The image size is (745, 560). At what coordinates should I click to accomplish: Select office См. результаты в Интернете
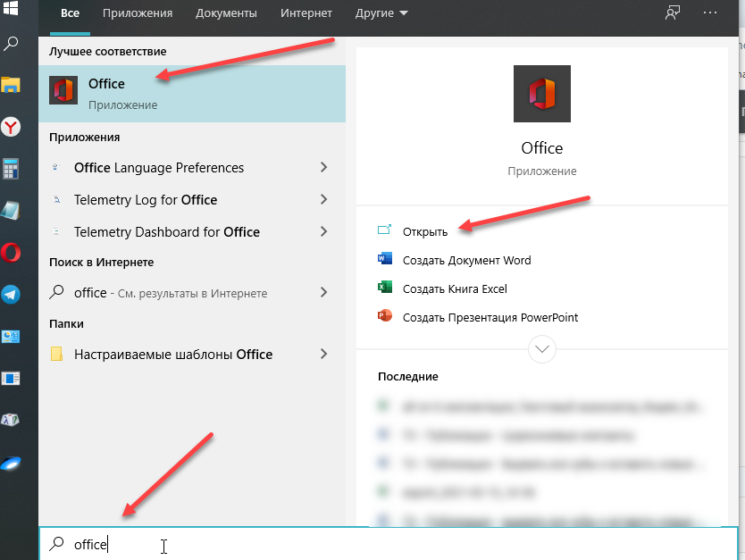pos(192,292)
